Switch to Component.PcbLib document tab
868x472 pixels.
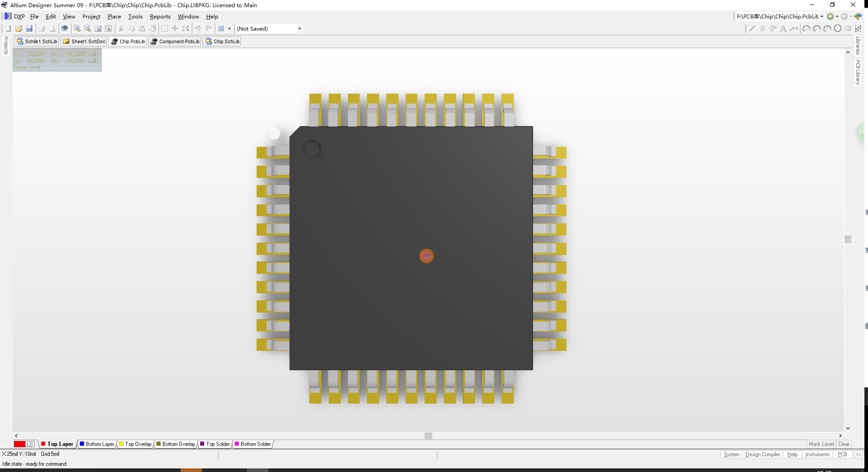point(175,41)
